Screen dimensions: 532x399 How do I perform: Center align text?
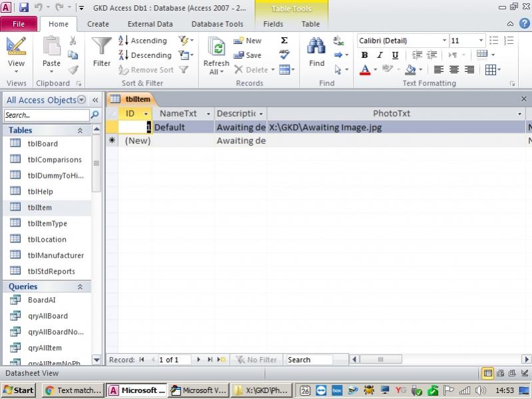point(454,69)
